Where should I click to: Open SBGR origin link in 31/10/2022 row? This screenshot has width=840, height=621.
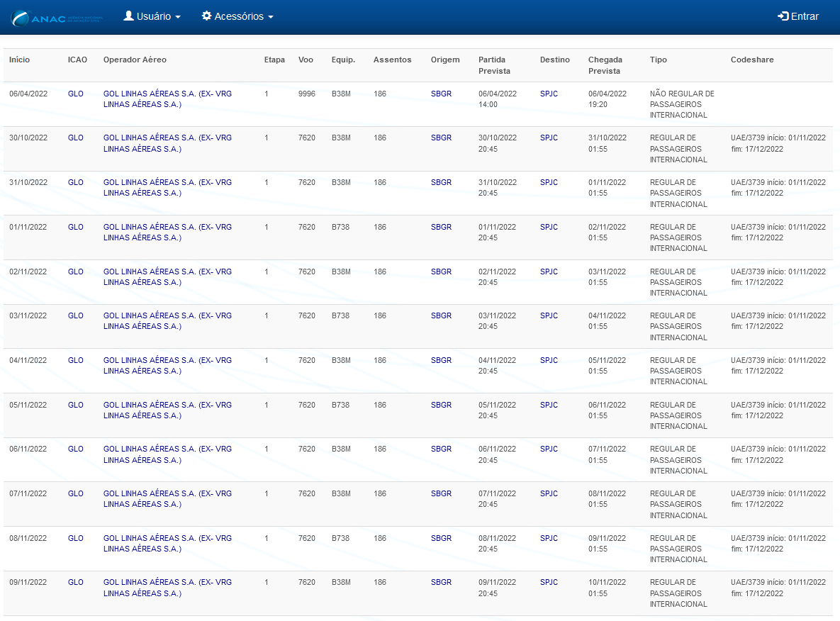[442, 183]
